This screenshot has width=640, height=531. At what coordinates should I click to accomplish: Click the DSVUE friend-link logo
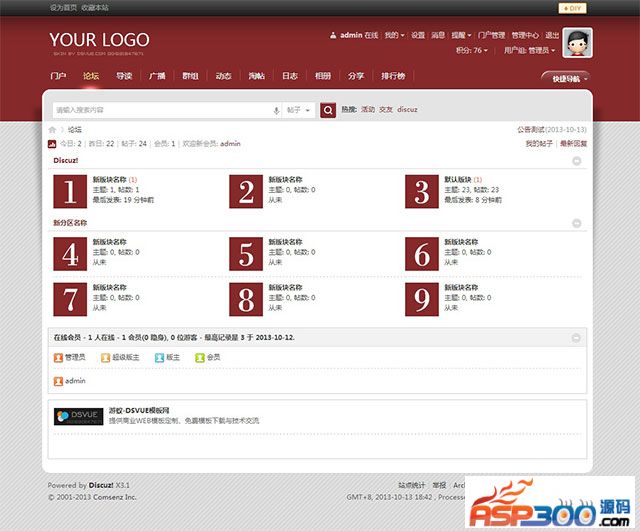click(78, 416)
